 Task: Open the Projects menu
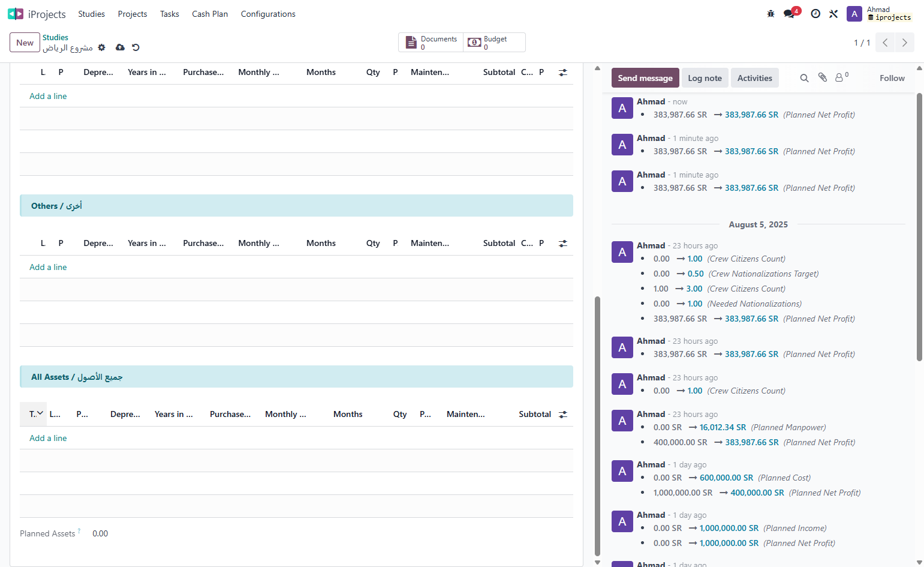pos(133,14)
